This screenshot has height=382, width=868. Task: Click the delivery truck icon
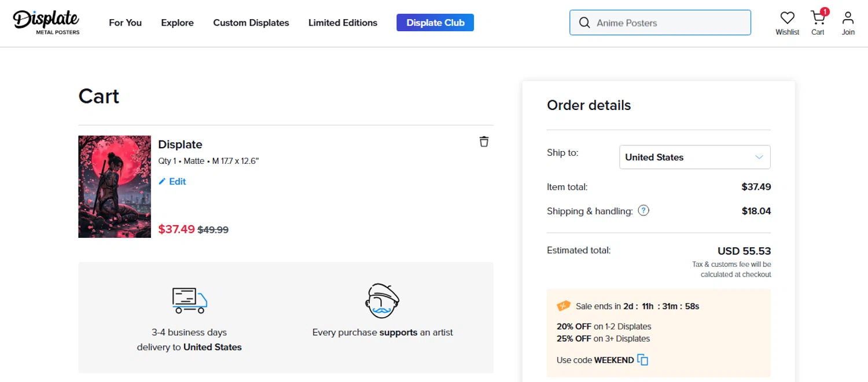pos(189,300)
